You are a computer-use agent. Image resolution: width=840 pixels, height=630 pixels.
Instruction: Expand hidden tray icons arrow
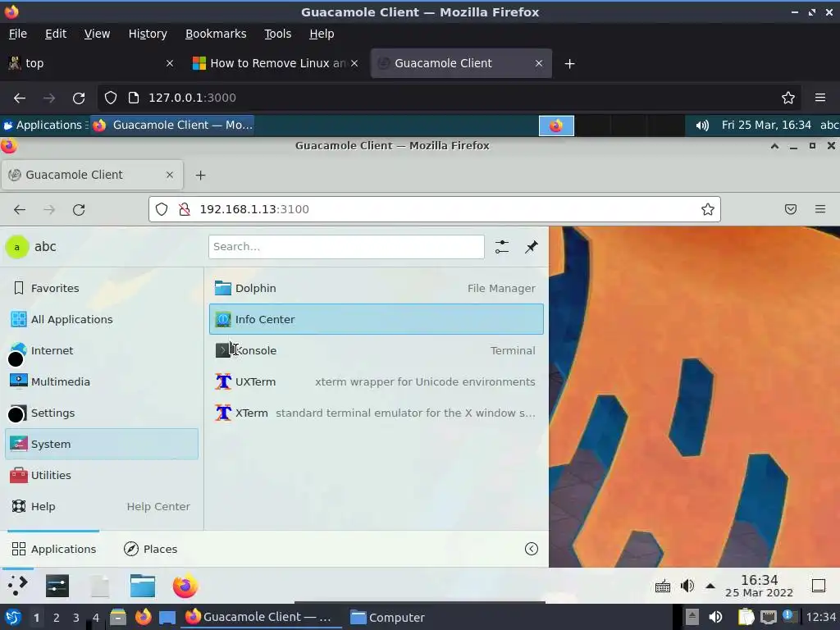click(710, 586)
